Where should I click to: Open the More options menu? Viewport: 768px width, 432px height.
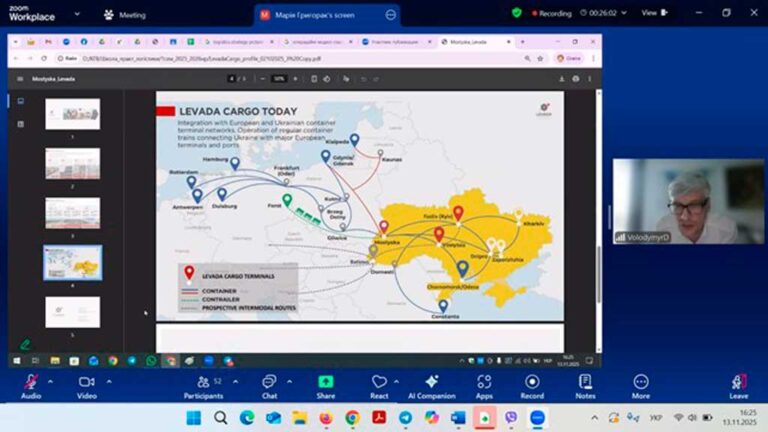click(x=640, y=384)
